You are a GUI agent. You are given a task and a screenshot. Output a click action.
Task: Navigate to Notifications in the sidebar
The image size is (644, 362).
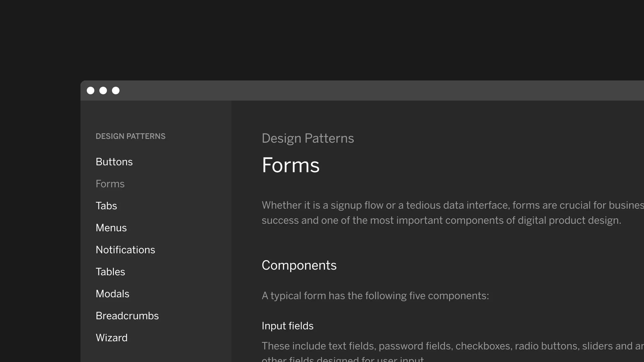[125, 250]
